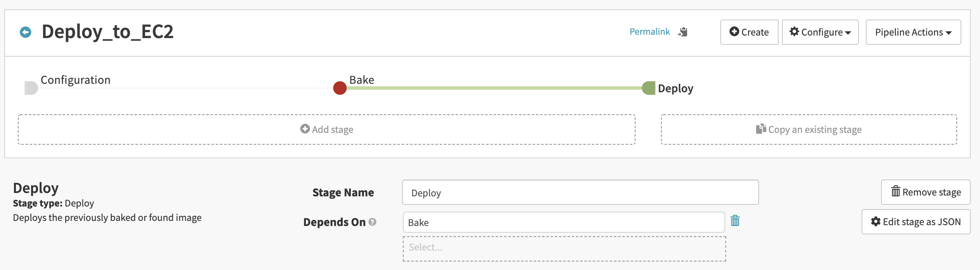The height and width of the screenshot is (270, 980).
Task: Click the red Bake stage node
Action: [x=340, y=88]
